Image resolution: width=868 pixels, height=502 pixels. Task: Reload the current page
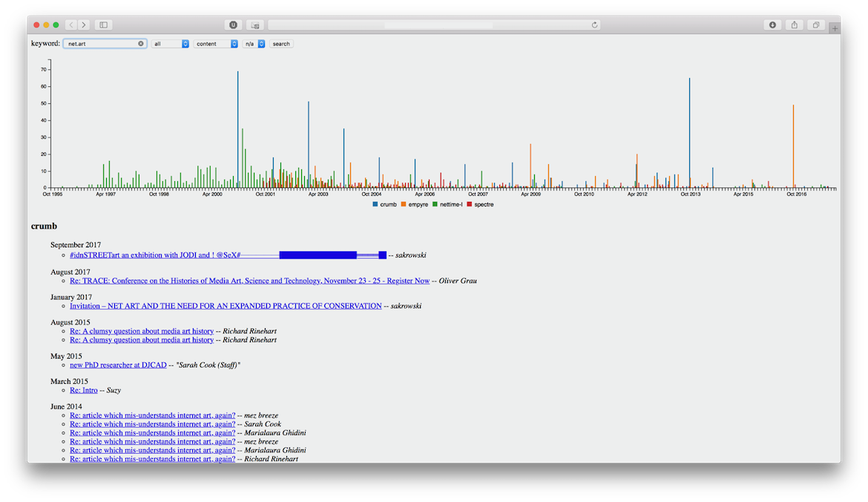(x=594, y=25)
